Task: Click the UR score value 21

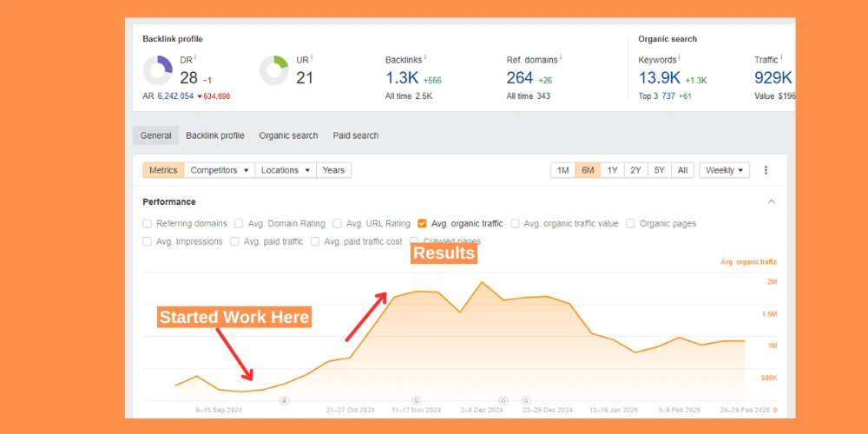Action: [x=305, y=78]
